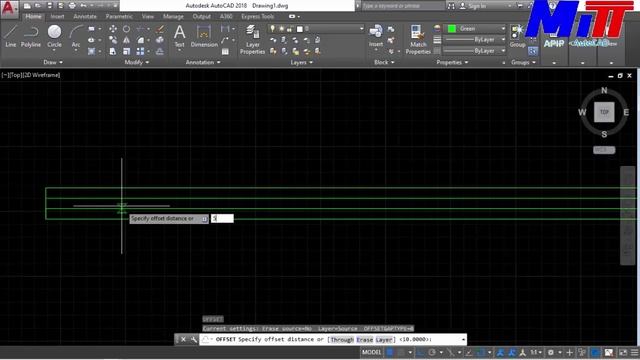The width and height of the screenshot is (640, 360).
Task: Click the Customization menu icon in status bar
Action: 634,352
